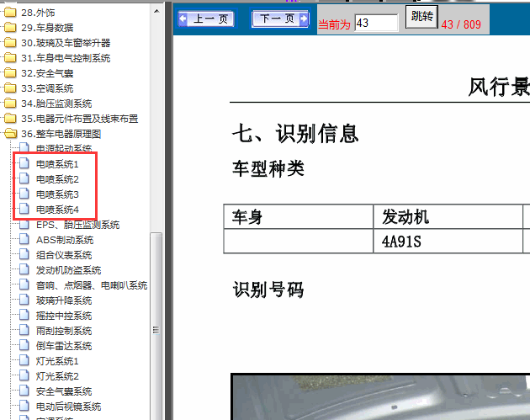The width and height of the screenshot is (530, 420).
Task: Open the ABS制动系统 document
Action: (x=65, y=240)
